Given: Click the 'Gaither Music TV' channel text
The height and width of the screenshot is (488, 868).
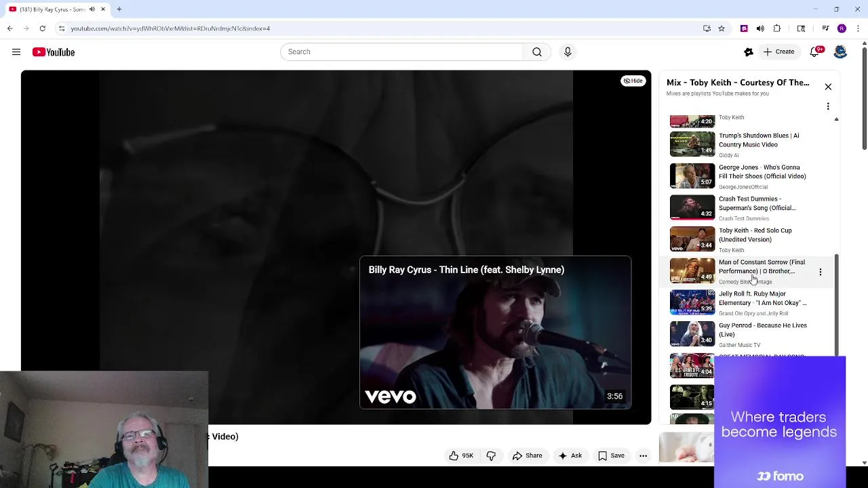Looking at the screenshot, I should (x=739, y=346).
